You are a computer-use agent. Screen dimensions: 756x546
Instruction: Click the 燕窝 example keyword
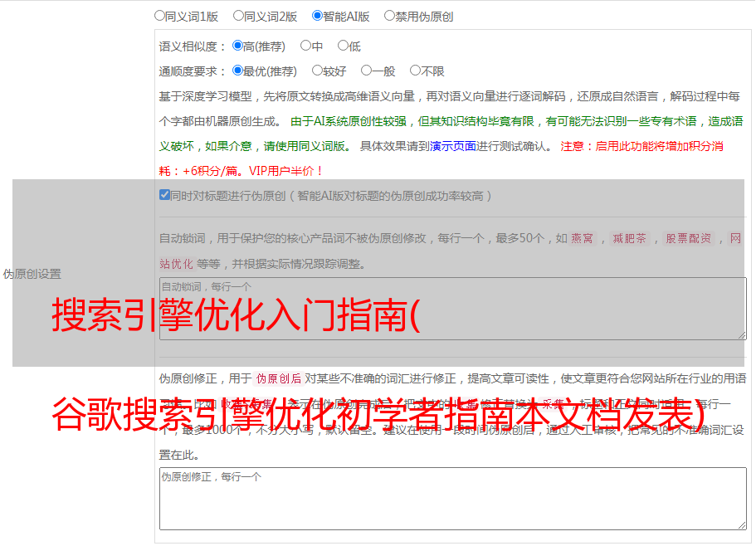click(582, 238)
